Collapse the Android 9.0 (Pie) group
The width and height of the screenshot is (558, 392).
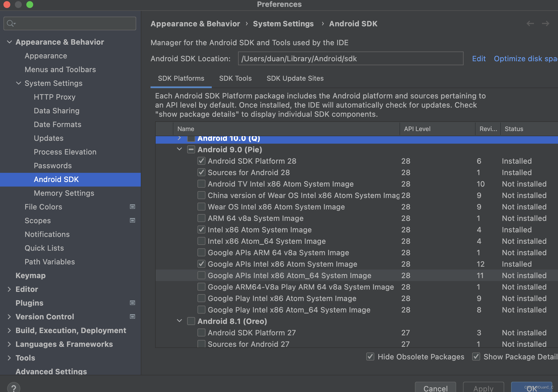coord(179,149)
